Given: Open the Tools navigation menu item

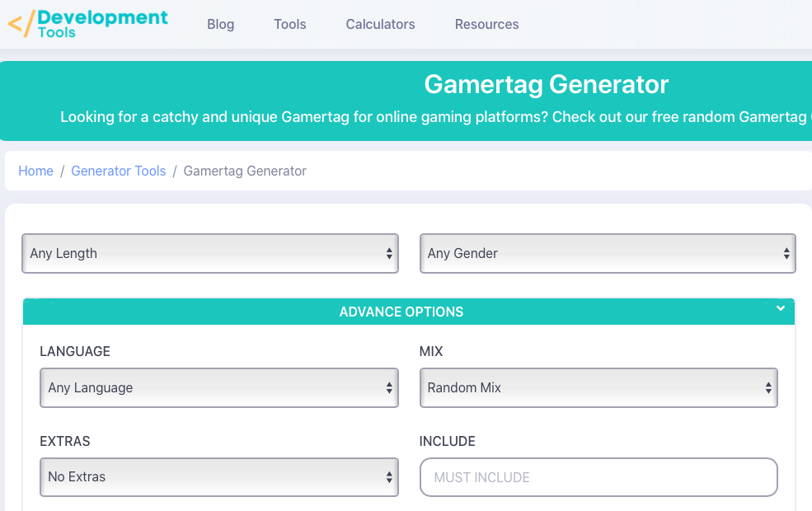Looking at the screenshot, I should point(290,25).
